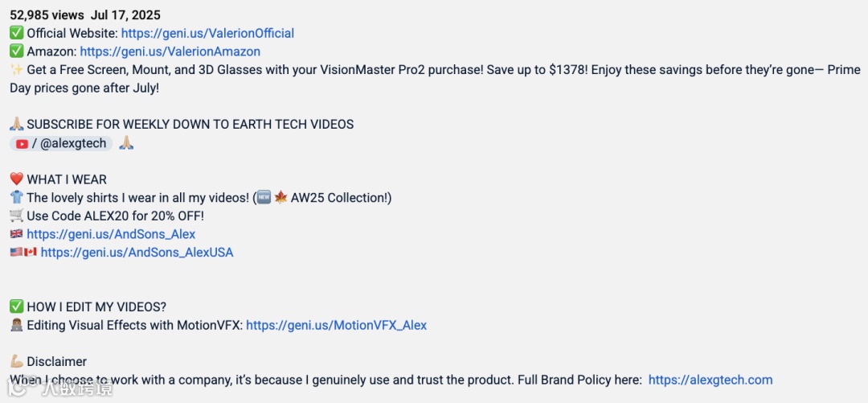The height and width of the screenshot is (403, 868).
Task: Open the Valerion Official Website link
Action: (207, 33)
